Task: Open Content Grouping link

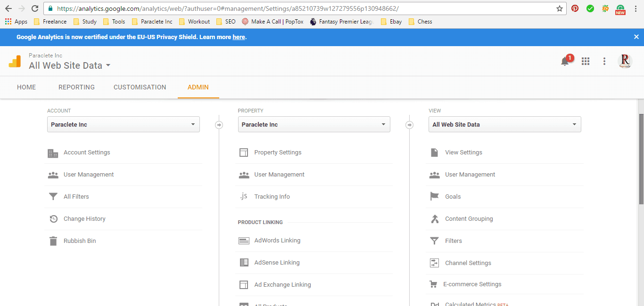Action: tap(469, 219)
